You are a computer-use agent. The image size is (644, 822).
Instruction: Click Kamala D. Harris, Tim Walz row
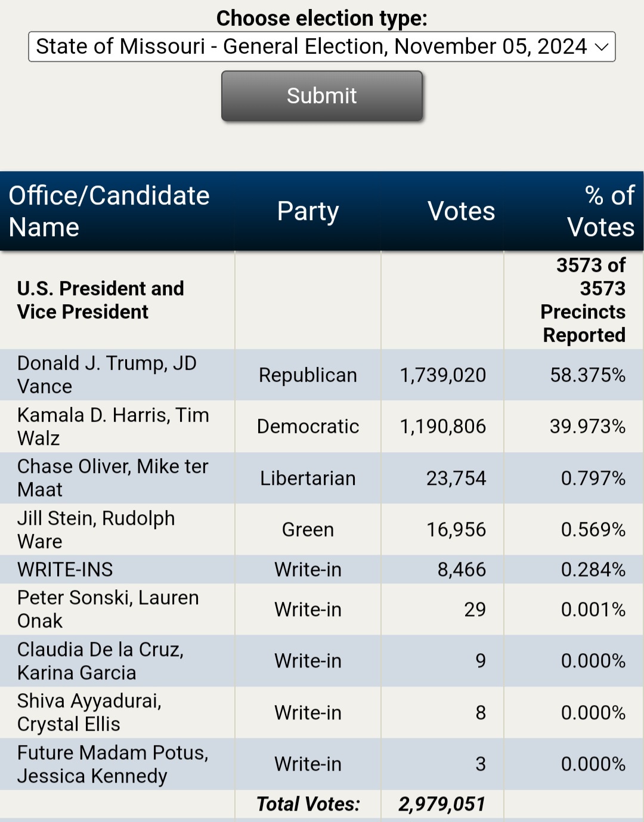pyautogui.click(x=322, y=427)
